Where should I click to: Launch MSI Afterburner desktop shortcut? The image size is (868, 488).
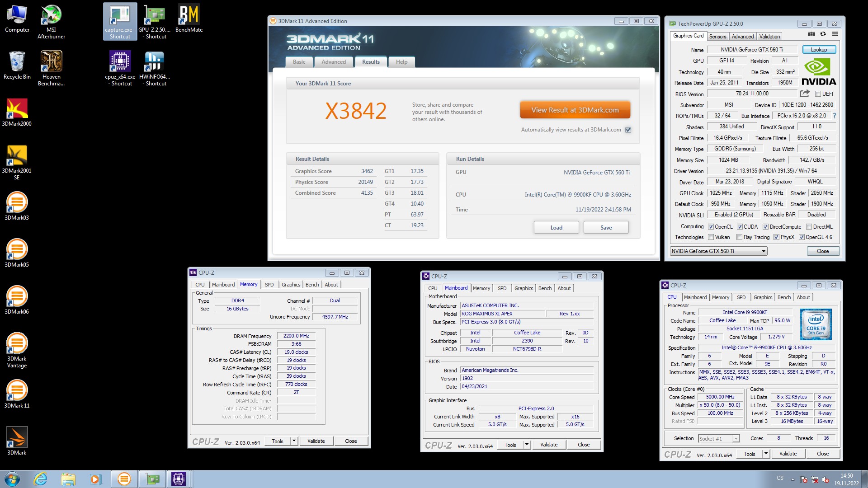tap(51, 22)
